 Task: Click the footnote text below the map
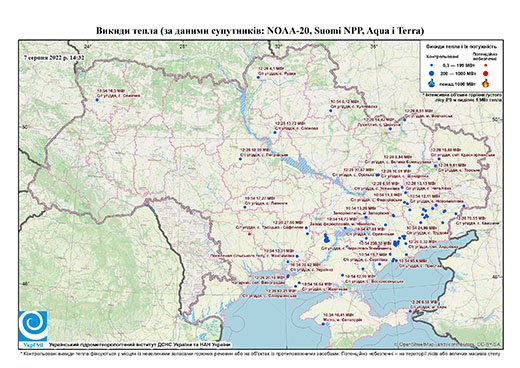pos(260,353)
